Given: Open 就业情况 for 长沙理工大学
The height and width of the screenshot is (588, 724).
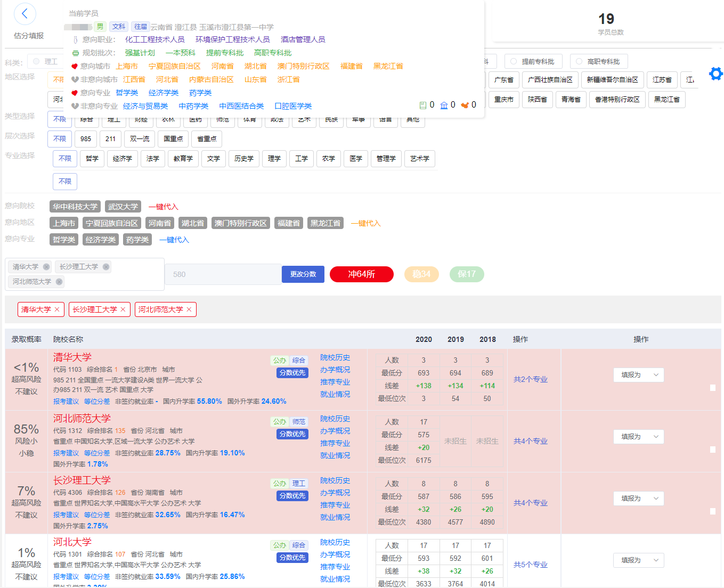Looking at the screenshot, I should click(335, 517).
